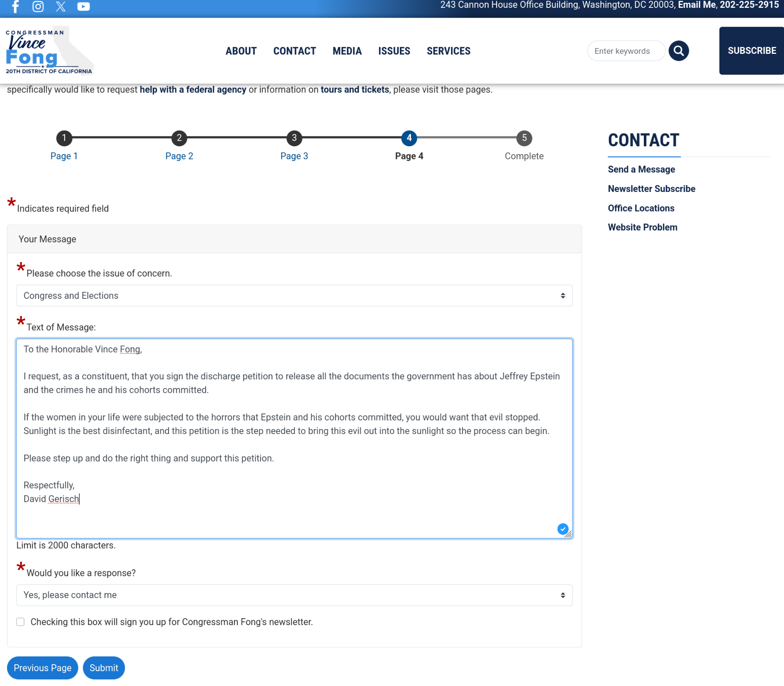Click the magnifying glass search icon

pyautogui.click(x=678, y=51)
